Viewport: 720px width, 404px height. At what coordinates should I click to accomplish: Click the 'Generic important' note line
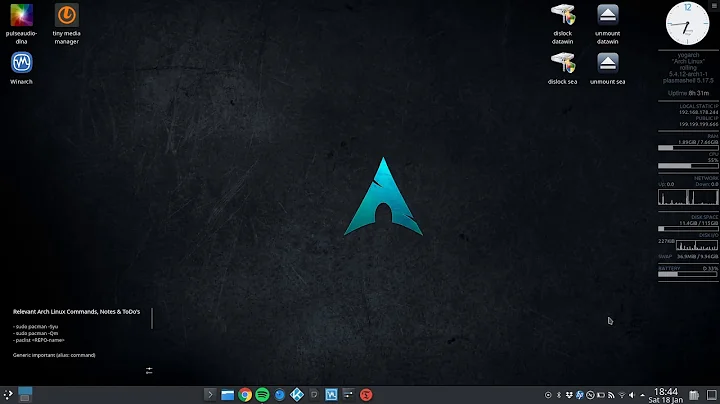(54, 355)
